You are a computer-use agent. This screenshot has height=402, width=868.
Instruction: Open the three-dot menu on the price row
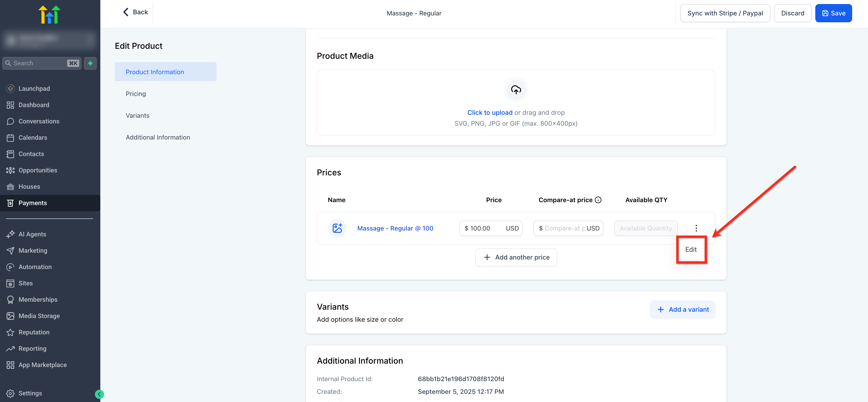[696, 228]
